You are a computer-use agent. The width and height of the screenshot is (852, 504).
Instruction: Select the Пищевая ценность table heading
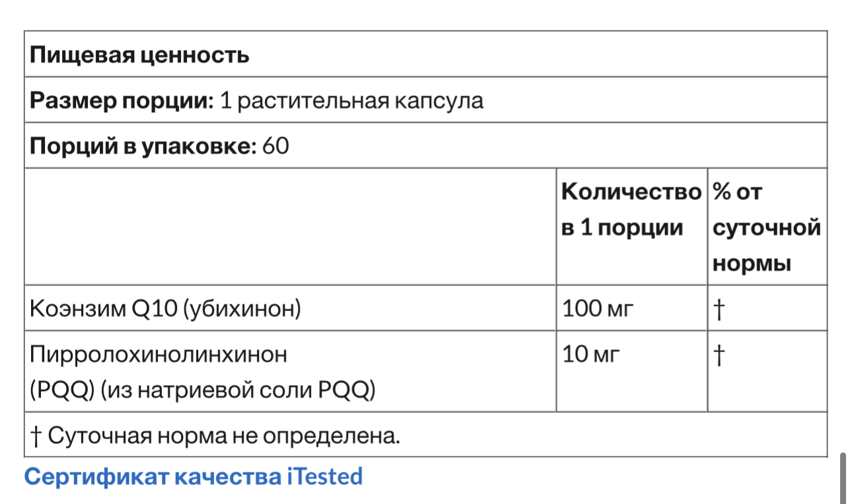[139, 55]
